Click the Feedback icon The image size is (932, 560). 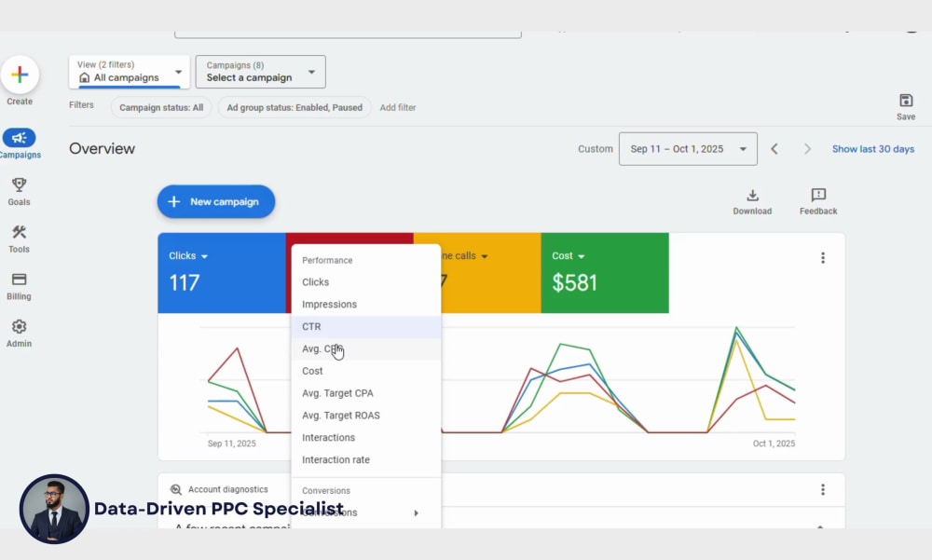[x=818, y=195]
